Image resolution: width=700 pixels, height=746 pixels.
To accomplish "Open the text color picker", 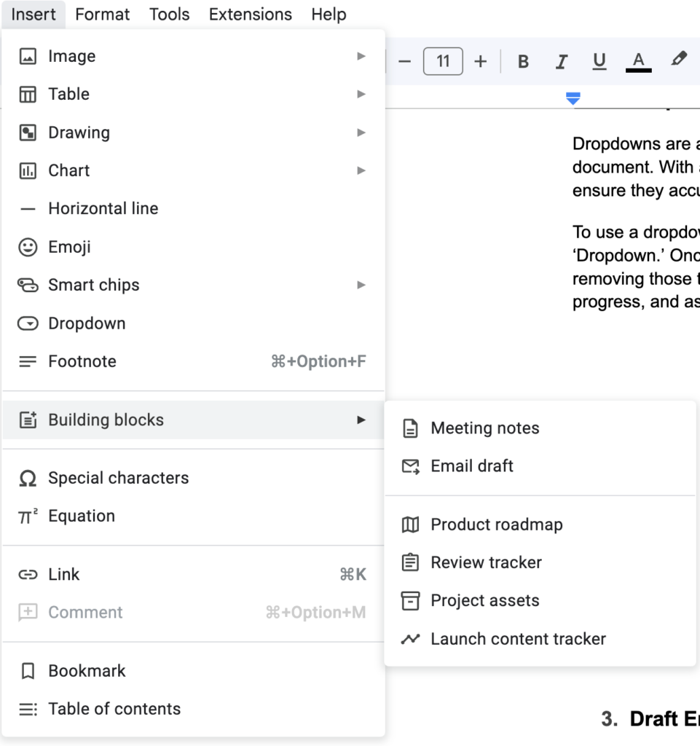I will [x=637, y=61].
